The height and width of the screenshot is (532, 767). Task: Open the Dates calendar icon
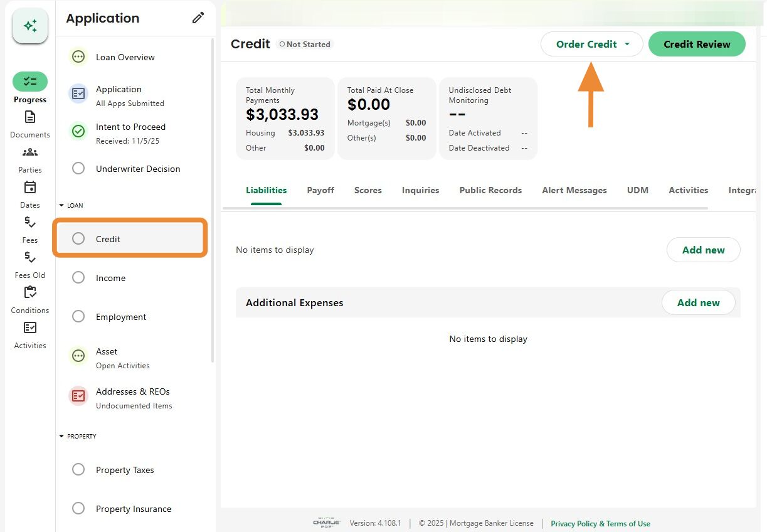click(x=30, y=188)
